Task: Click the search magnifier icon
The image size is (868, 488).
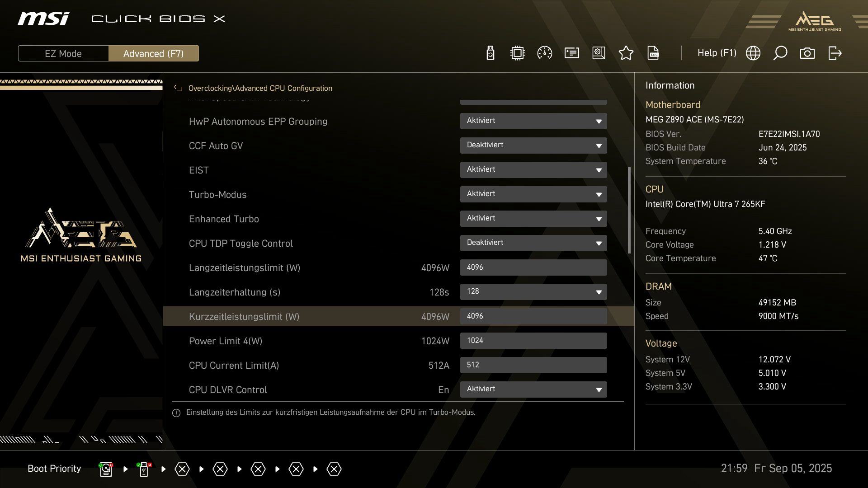Action: tap(780, 53)
